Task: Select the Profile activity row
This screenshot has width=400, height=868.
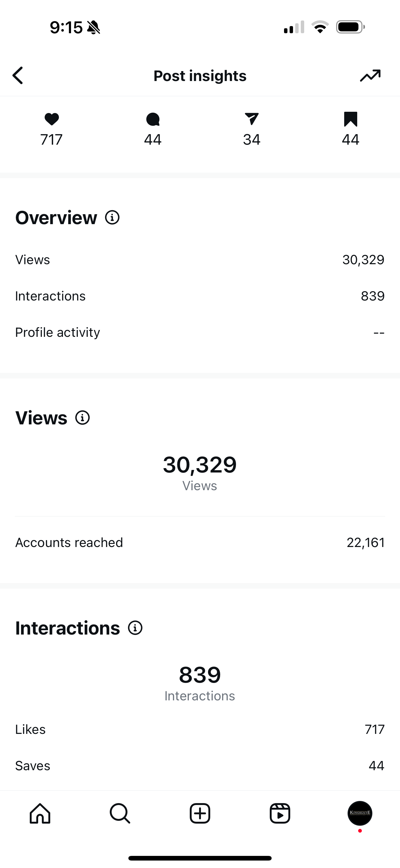Action: (200, 332)
